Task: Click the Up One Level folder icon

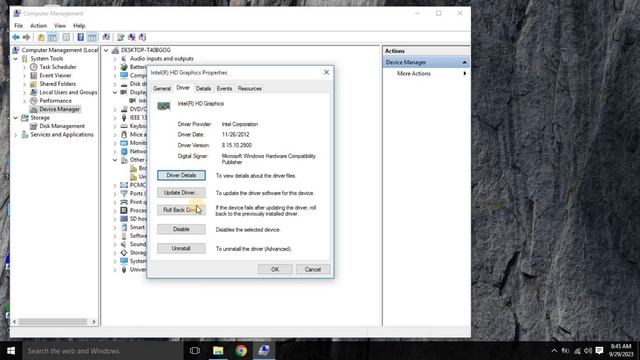Action: [x=41, y=38]
